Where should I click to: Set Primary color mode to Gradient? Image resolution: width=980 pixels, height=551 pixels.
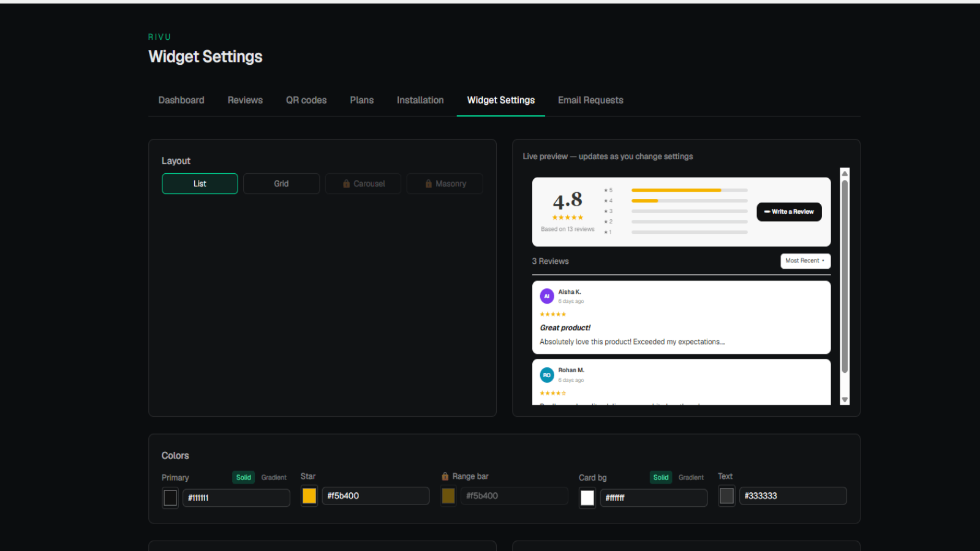274,478
